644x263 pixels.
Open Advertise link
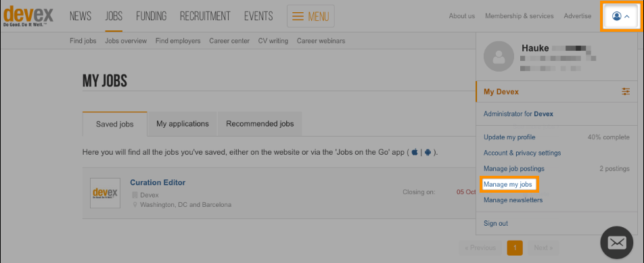pos(578,16)
